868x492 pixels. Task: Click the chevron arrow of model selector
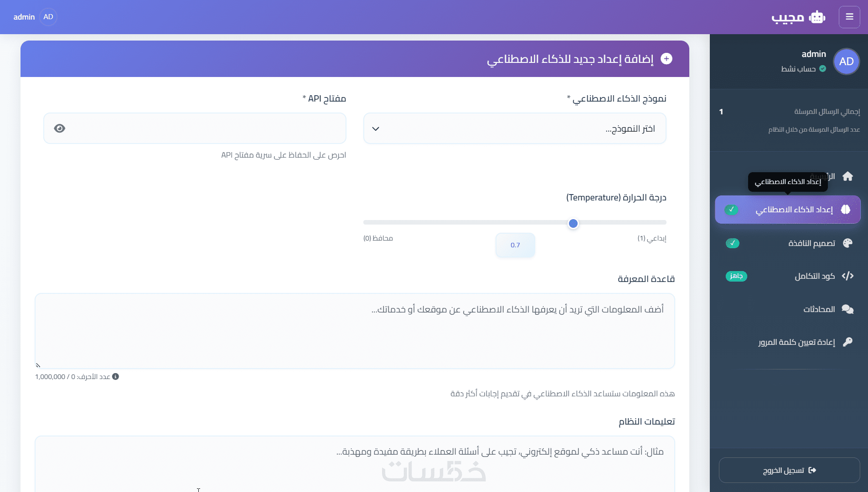click(x=376, y=129)
